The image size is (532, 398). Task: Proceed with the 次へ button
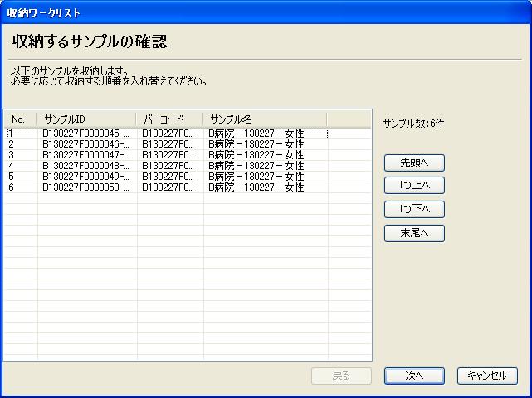[x=414, y=376]
